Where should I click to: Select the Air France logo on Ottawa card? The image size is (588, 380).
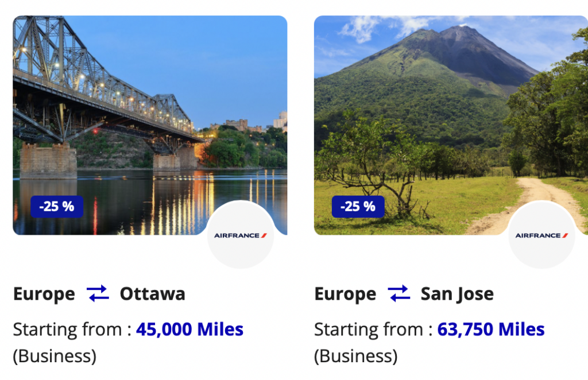click(241, 235)
